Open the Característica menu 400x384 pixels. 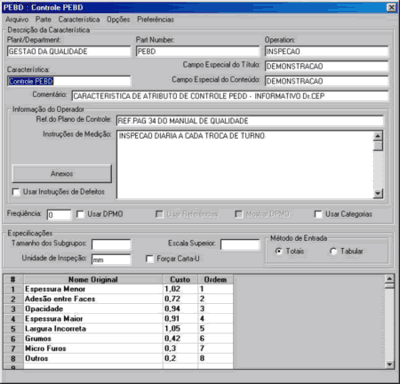point(79,19)
